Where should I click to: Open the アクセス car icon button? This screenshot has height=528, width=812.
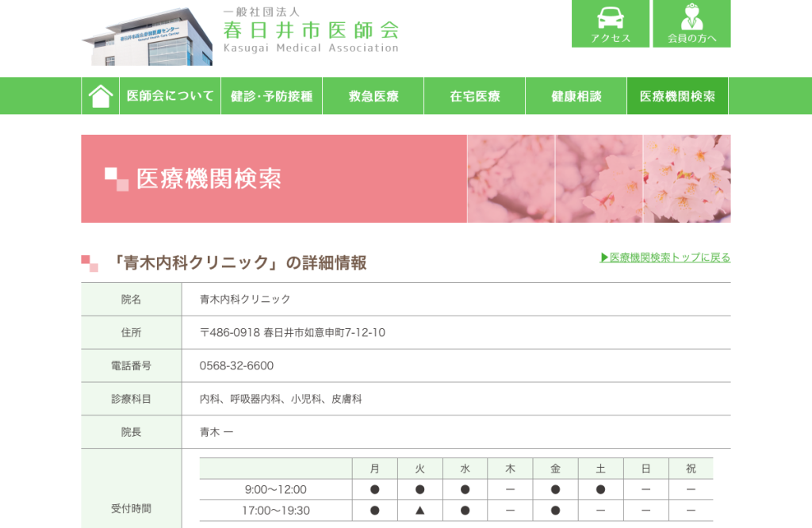(610, 23)
